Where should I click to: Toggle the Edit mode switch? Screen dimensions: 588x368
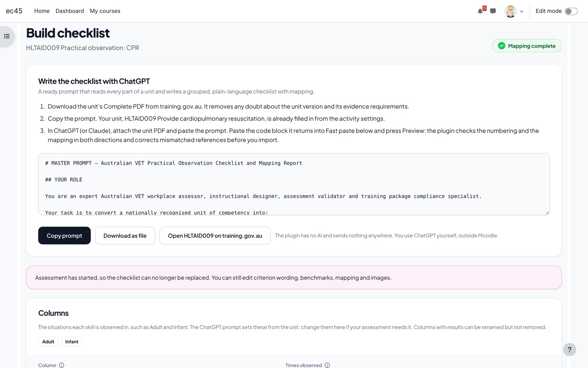click(571, 11)
